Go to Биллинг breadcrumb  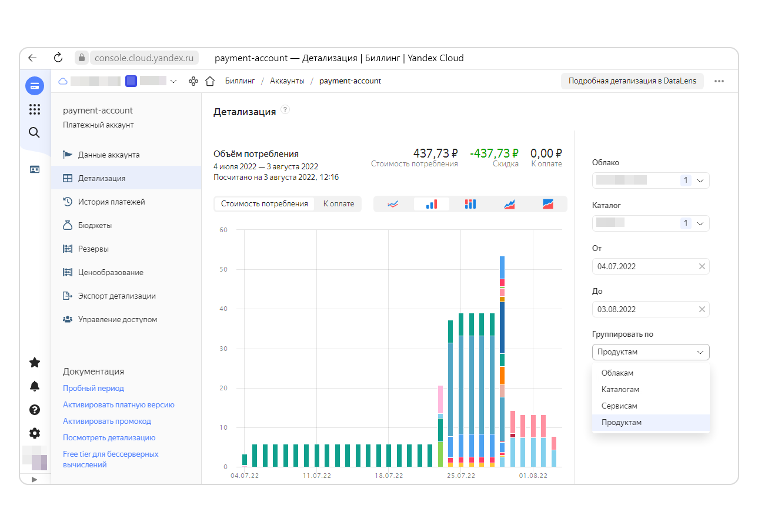click(240, 81)
